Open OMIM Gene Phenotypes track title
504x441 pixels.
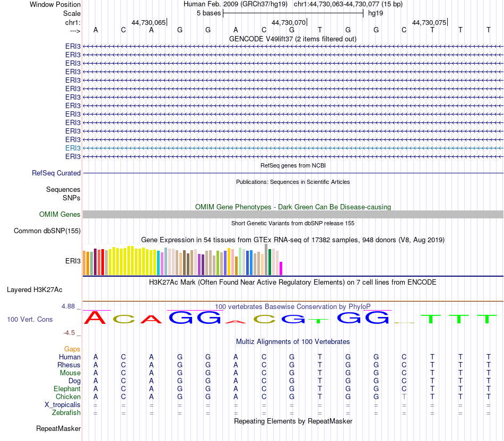click(x=293, y=207)
